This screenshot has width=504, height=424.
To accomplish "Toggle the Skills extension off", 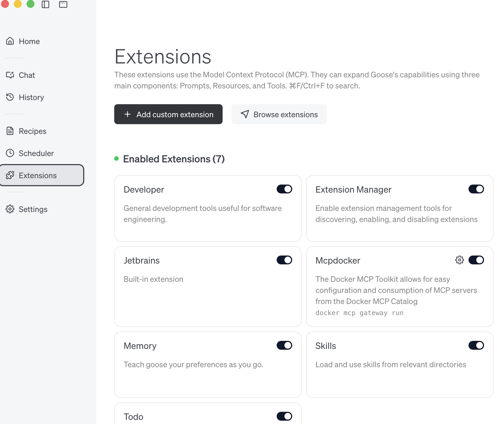I will (x=476, y=345).
